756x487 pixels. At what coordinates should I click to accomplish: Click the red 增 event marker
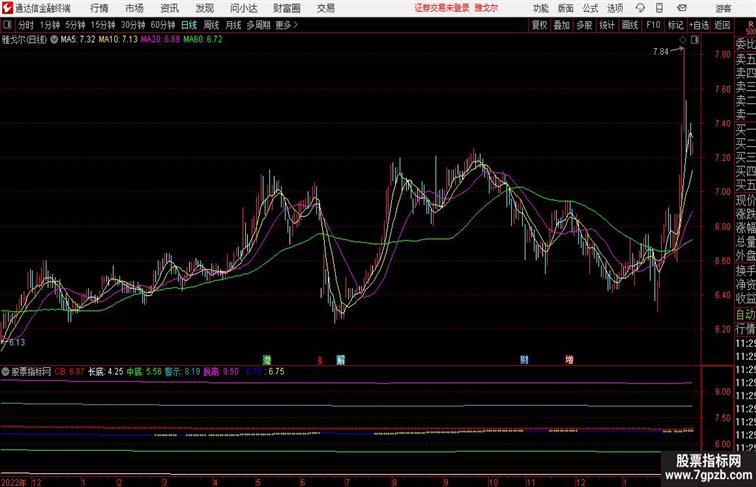click(569, 360)
